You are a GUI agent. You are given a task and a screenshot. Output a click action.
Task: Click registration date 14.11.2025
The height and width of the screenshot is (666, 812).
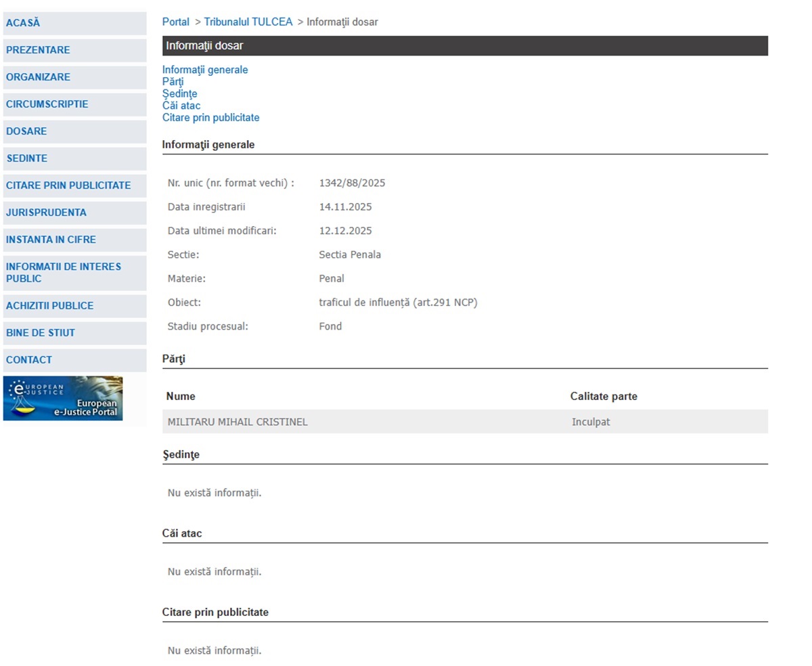346,207
